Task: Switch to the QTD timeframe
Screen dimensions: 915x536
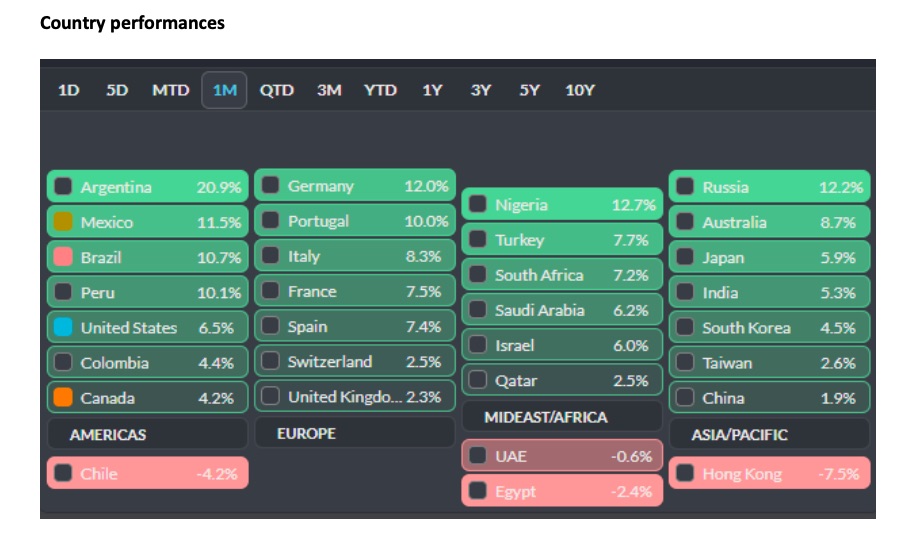Action: click(277, 90)
